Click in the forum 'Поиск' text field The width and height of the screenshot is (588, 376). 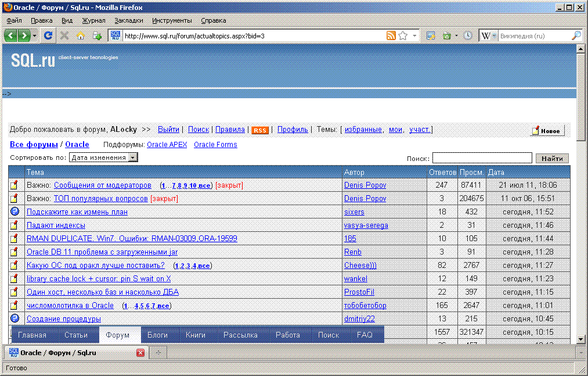click(482, 158)
